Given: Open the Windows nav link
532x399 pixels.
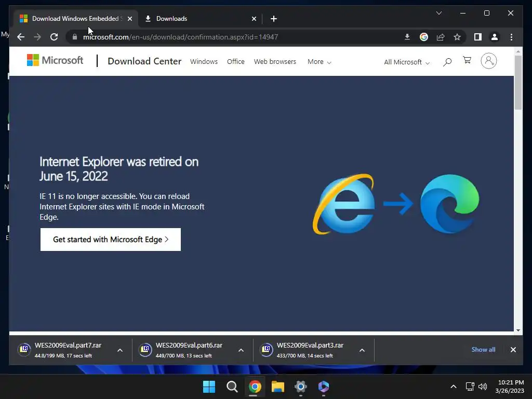Looking at the screenshot, I should click(x=204, y=62).
